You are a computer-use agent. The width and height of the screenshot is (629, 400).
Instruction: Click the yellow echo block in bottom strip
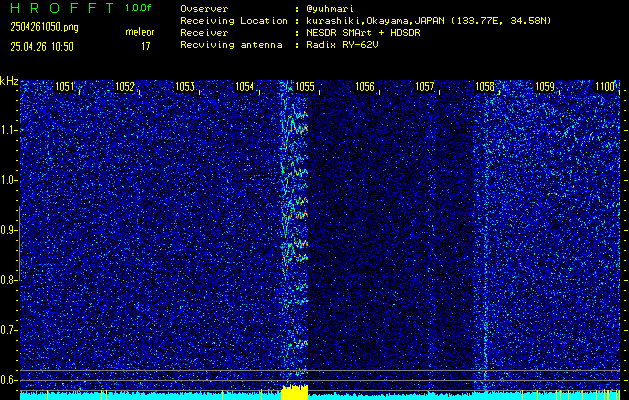pos(294,392)
